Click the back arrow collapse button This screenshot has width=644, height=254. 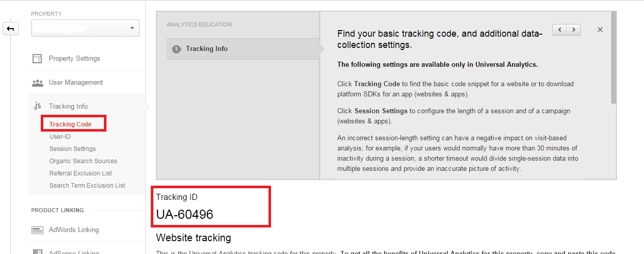(x=11, y=29)
